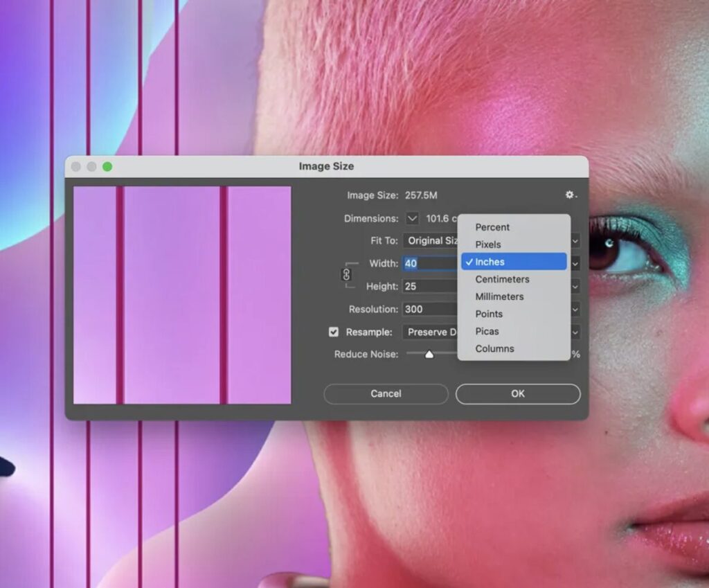Toggle the constrain proportions chain link icon

pos(347,275)
